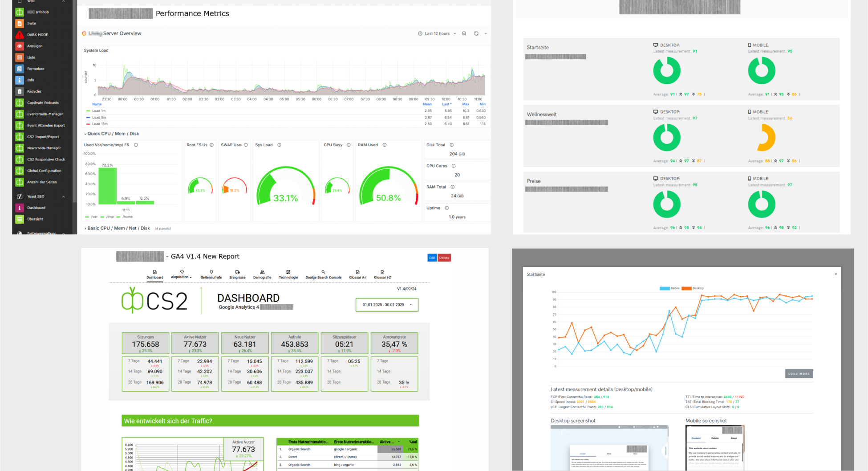Screen dimensions: 868x471
Task: Switch to the Demografie tab
Action: click(262, 274)
